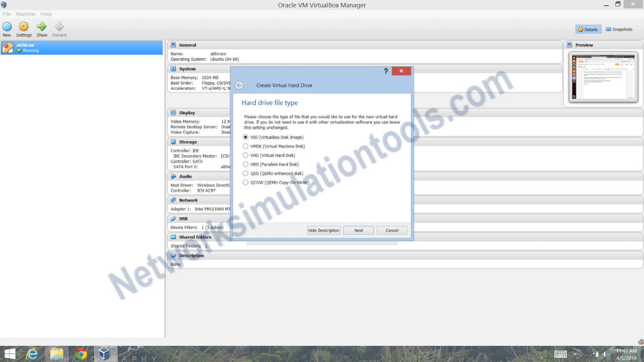
Task: Click Next to continue the wizard
Action: [x=358, y=230]
